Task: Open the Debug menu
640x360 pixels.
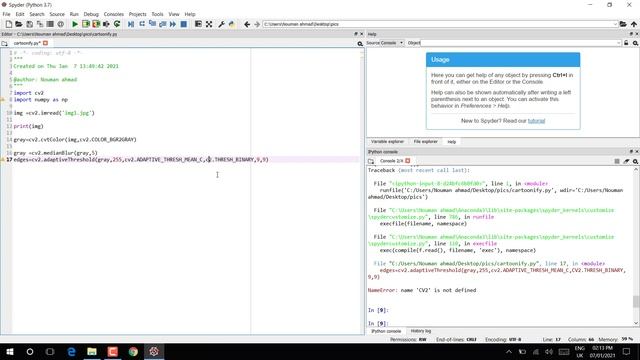Action: [91, 14]
